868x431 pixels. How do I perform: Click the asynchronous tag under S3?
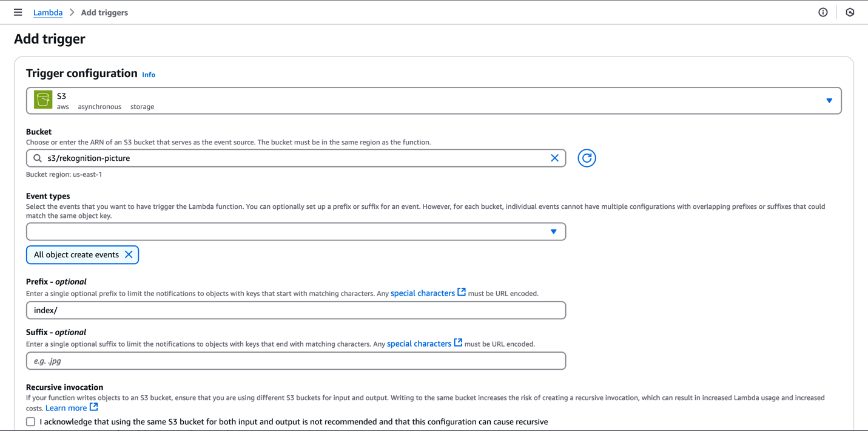coord(99,107)
